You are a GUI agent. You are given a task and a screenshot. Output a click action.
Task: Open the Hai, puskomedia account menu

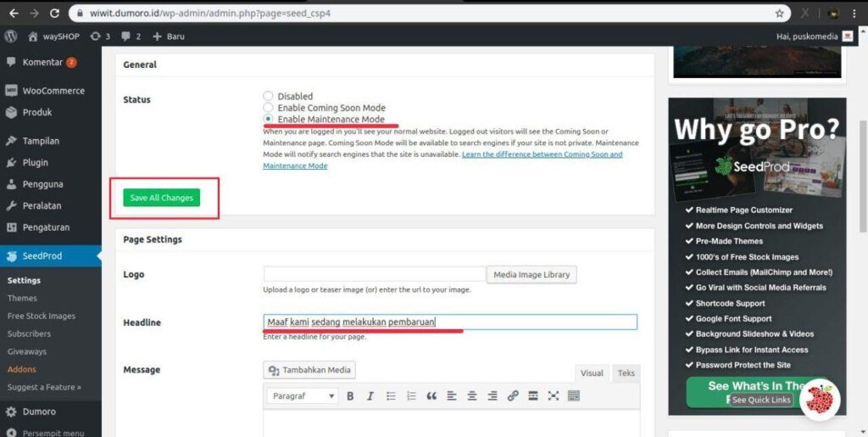click(x=815, y=36)
